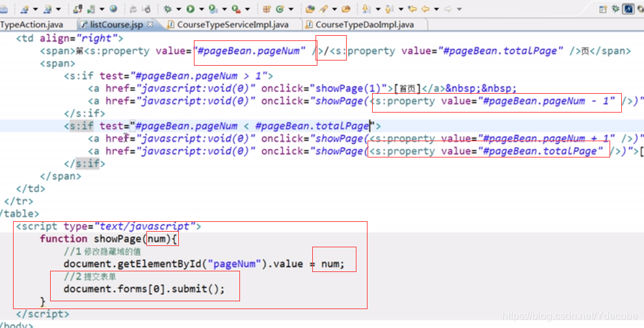This screenshot has width=644, height=328.
Task: Click the Run with coverage icon
Action: coord(213,8)
